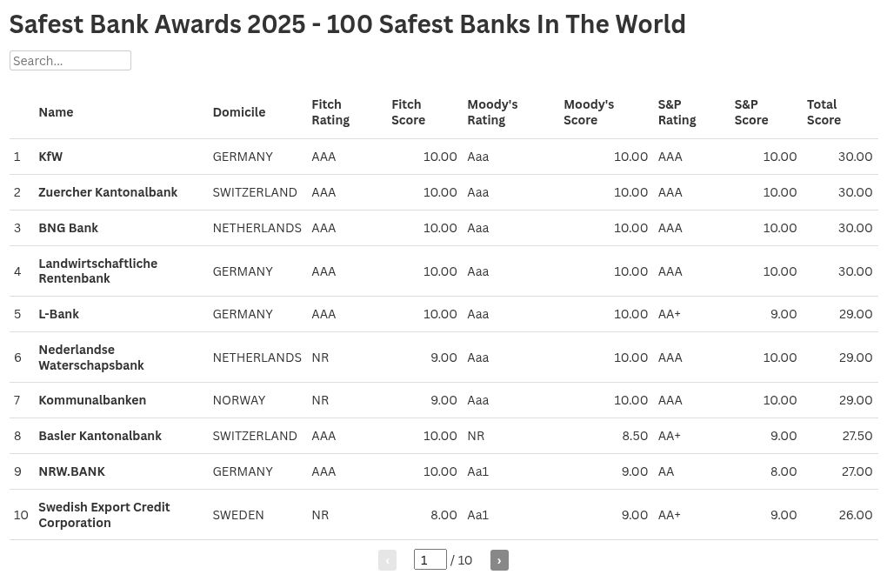Sort by Domicile column header
This screenshot has width=887, height=588.
point(239,112)
